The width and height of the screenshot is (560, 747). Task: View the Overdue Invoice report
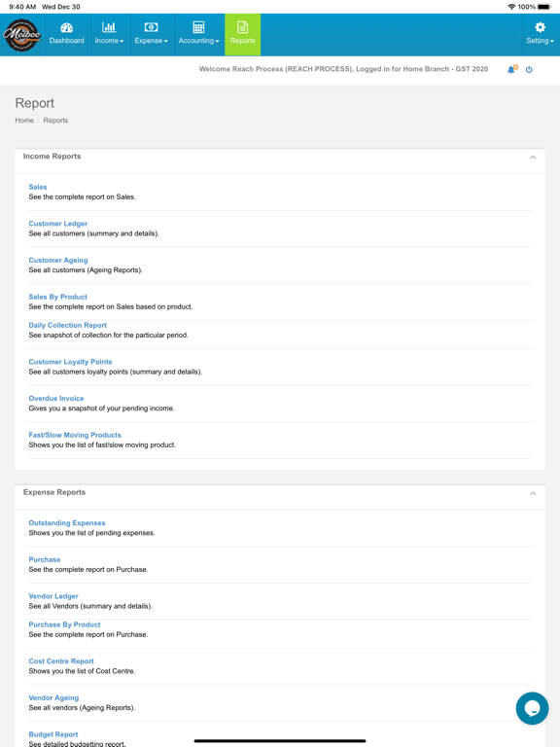pyautogui.click(x=56, y=398)
